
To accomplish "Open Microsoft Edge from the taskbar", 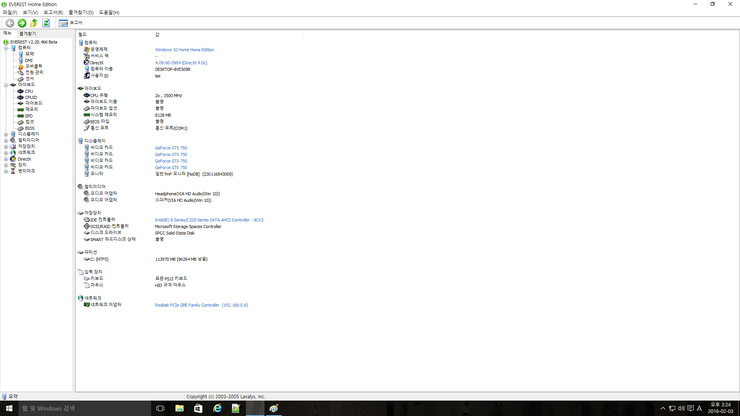I will (217, 408).
